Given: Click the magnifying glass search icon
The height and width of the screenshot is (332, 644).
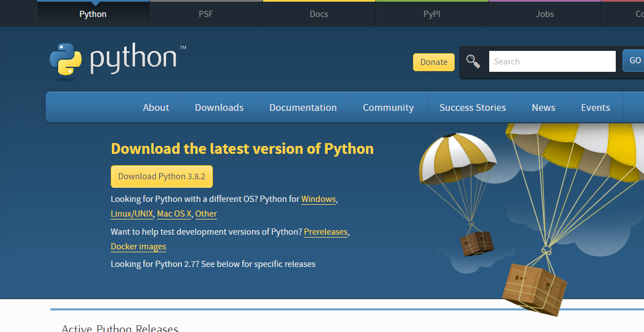Looking at the screenshot, I should (x=473, y=61).
